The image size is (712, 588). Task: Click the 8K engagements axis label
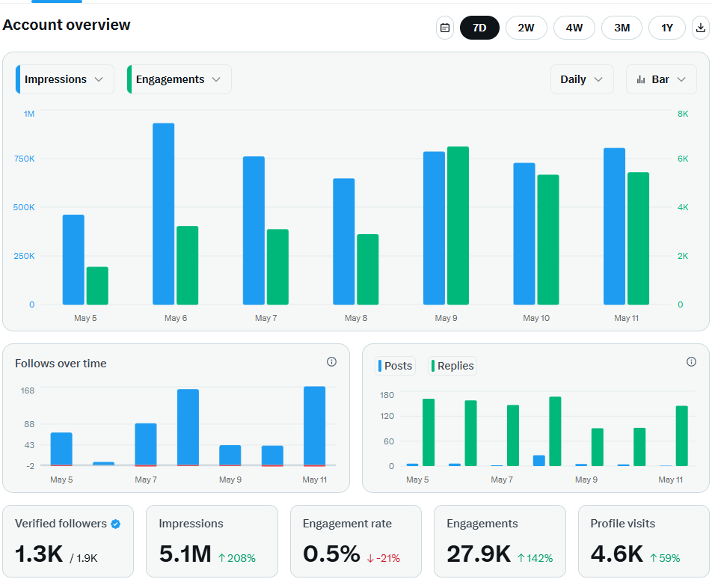coord(683,114)
